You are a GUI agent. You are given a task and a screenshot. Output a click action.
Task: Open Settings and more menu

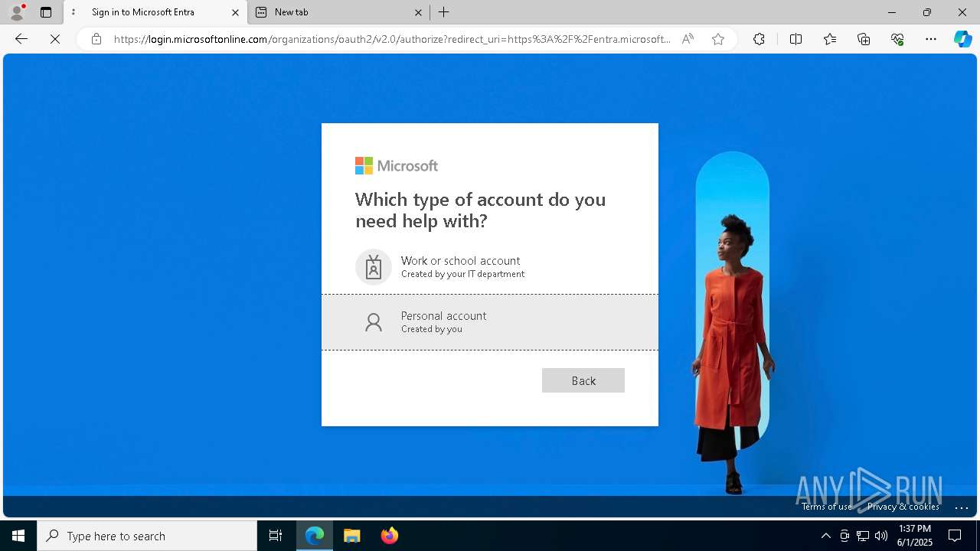(x=931, y=39)
